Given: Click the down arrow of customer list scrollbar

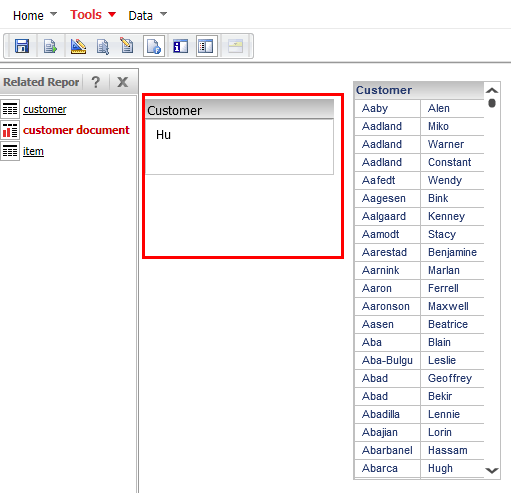Looking at the screenshot, I should click(492, 470).
